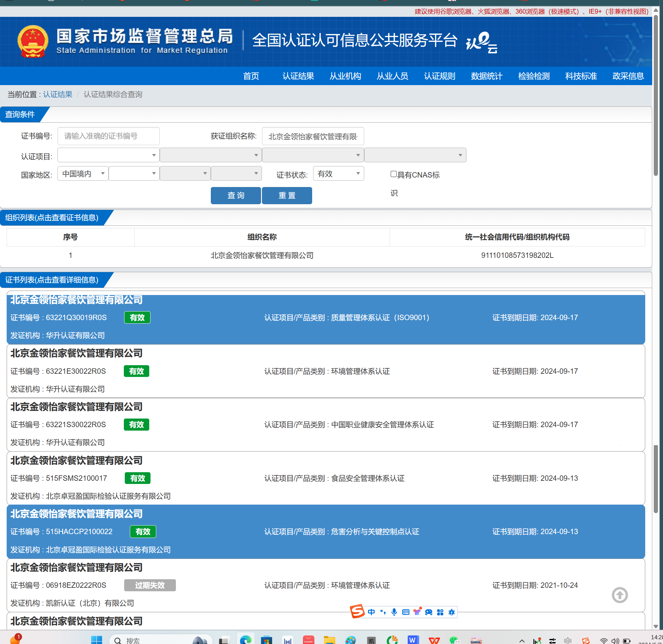Toggle Sogou Chinese/English mode 中 icon
Image resolution: width=663 pixels, height=644 pixels.
[372, 612]
